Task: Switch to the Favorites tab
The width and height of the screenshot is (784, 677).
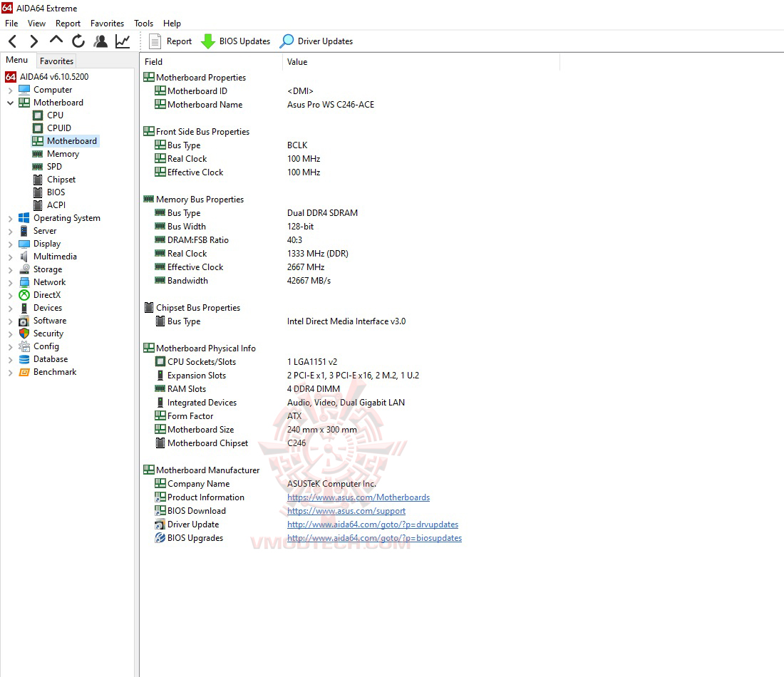Action: coord(56,61)
